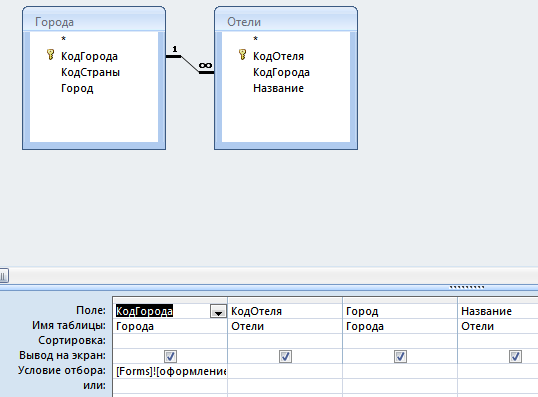Image resolution: width=538 pixels, height=397 pixels.
Task: Click the primary key icon beside КодГорода
Action: (x=50, y=55)
